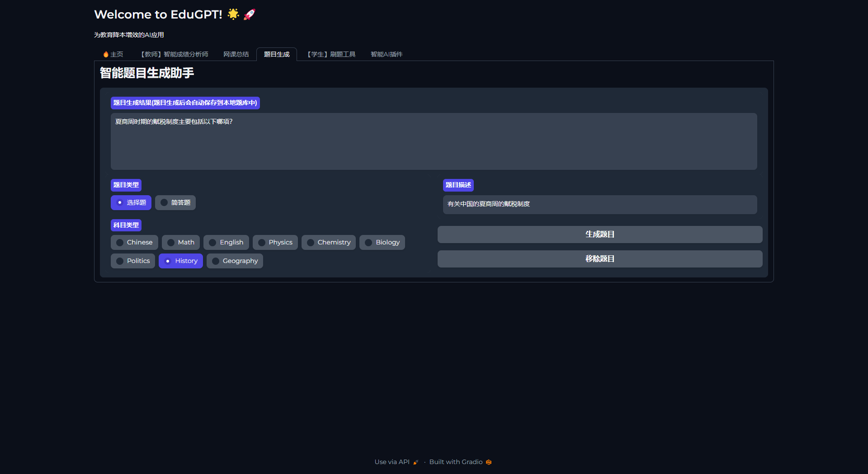
Task: Open the Use via API link
Action: [x=392, y=462]
